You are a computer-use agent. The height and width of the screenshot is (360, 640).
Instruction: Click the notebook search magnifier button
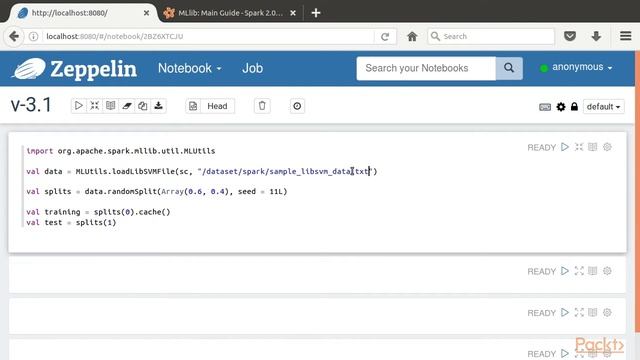(509, 68)
